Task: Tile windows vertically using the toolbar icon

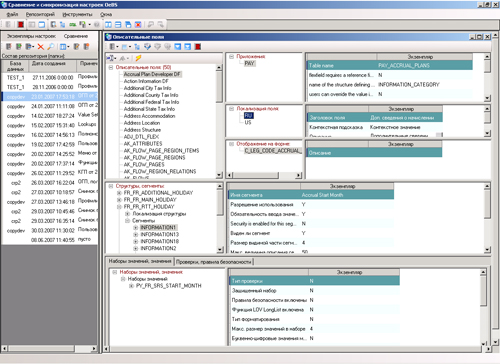Action: [x=108, y=25]
